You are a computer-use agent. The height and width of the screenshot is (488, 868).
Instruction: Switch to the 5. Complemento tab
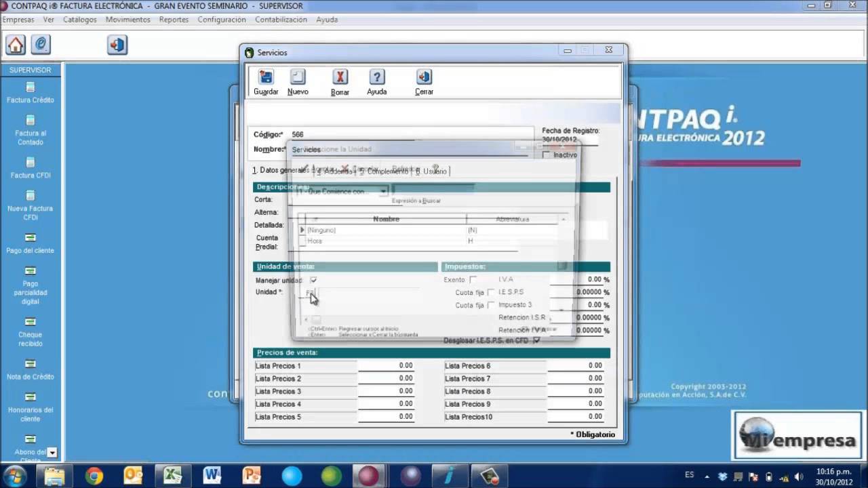384,171
